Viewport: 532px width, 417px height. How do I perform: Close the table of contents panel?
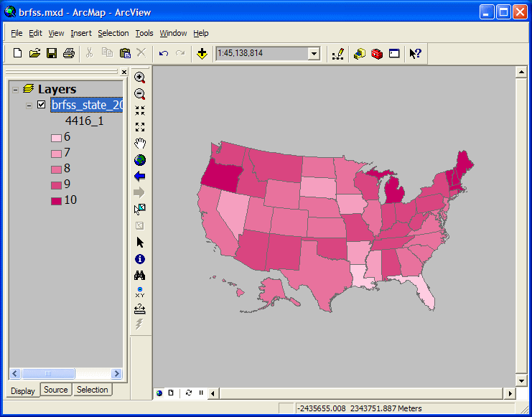tap(124, 72)
